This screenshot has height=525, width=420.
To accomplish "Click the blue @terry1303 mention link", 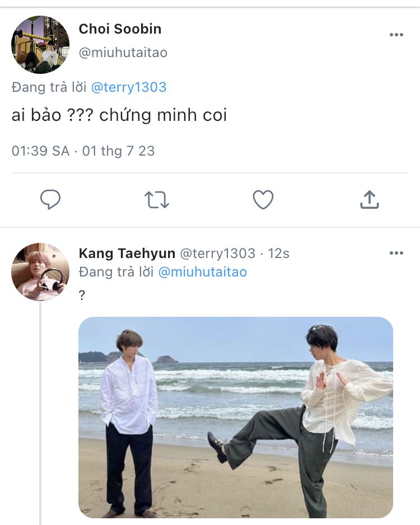I will click(128, 87).
